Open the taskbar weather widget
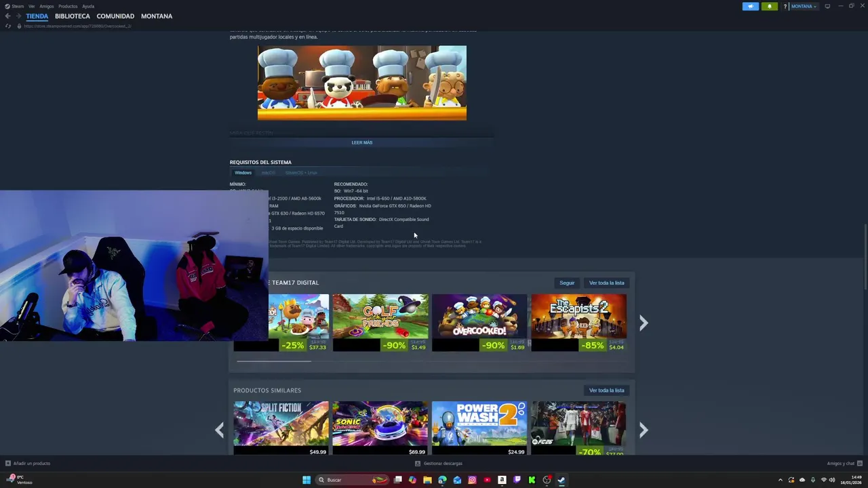 (x=20, y=480)
